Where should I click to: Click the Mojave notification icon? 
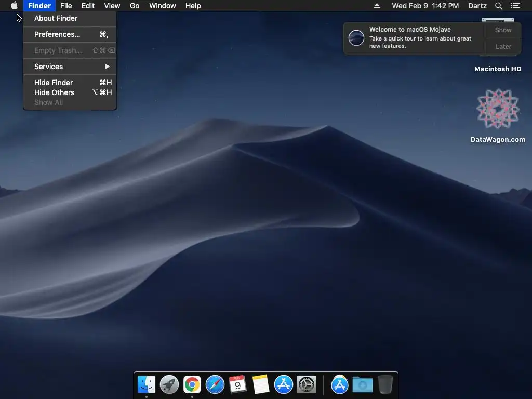[x=356, y=37]
